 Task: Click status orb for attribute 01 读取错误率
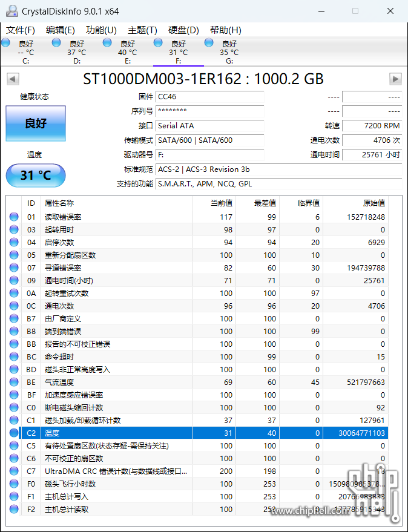tap(14, 217)
